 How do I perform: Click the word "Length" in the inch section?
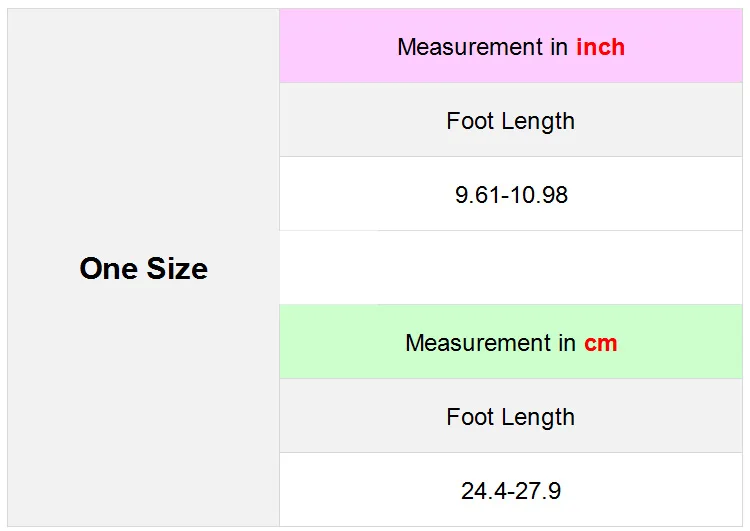pyautogui.click(x=537, y=121)
